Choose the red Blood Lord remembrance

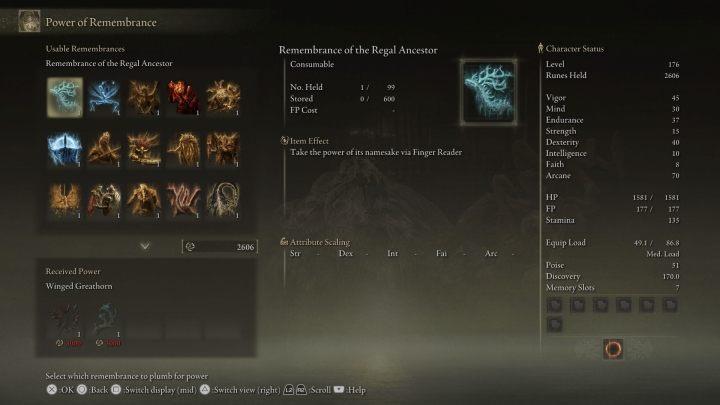point(183,97)
